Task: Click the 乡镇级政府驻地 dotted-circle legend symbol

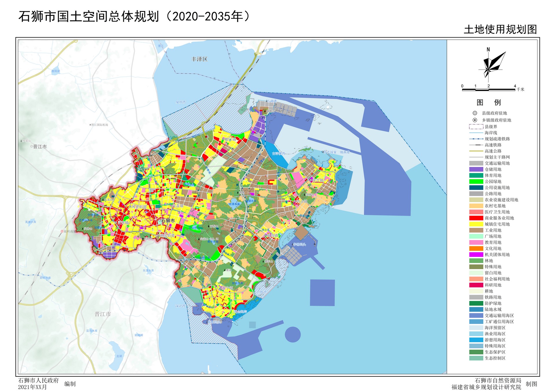Action: [x=475, y=120]
